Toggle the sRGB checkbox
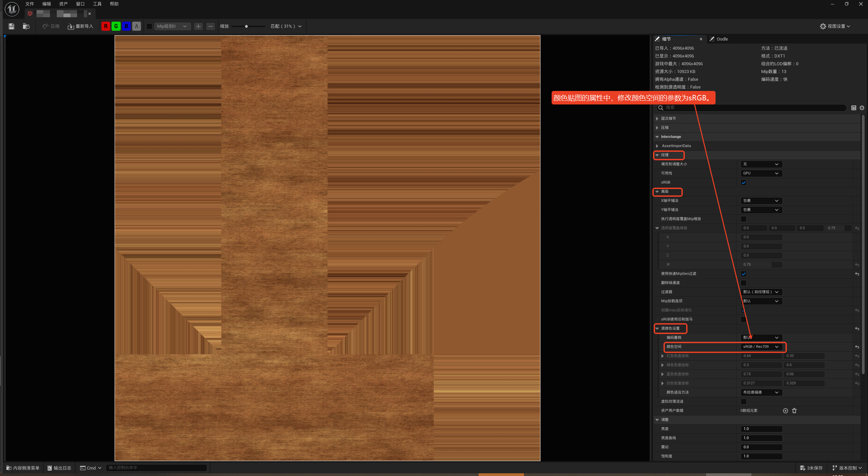 coord(744,183)
